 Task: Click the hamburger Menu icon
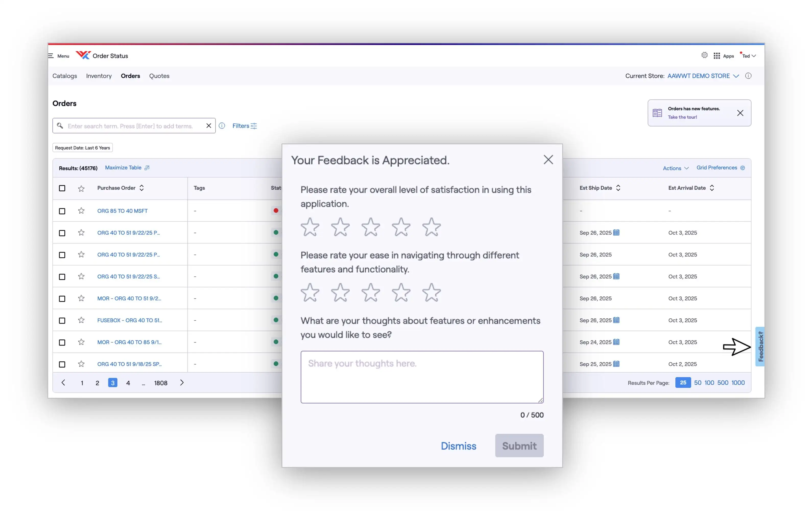(51, 56)
